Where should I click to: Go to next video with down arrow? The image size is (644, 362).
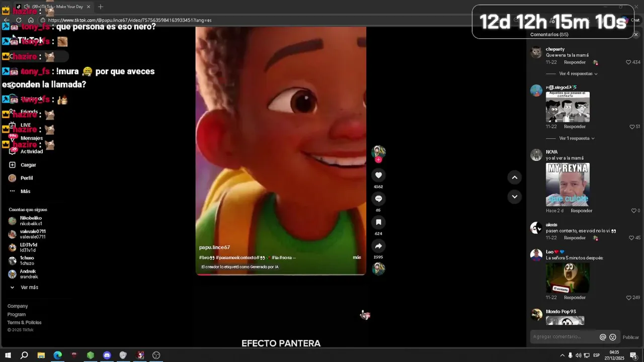pos(514,197)
